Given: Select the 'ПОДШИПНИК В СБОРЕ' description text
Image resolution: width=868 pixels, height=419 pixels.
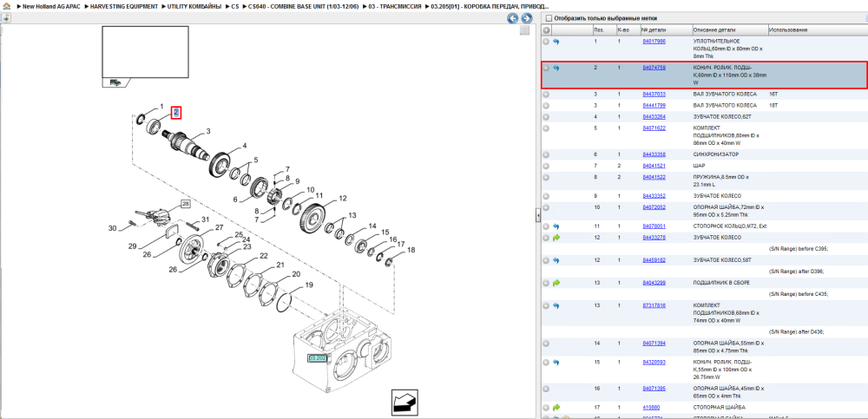Looking at the screenshot, I should click(721, 283).
